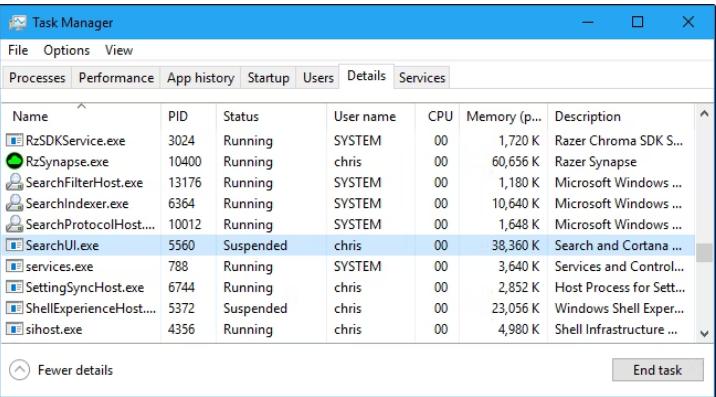Click Suspended status of SearchUI.exe
The width and height of the screenshot is (716, 397).
[255, 246]
